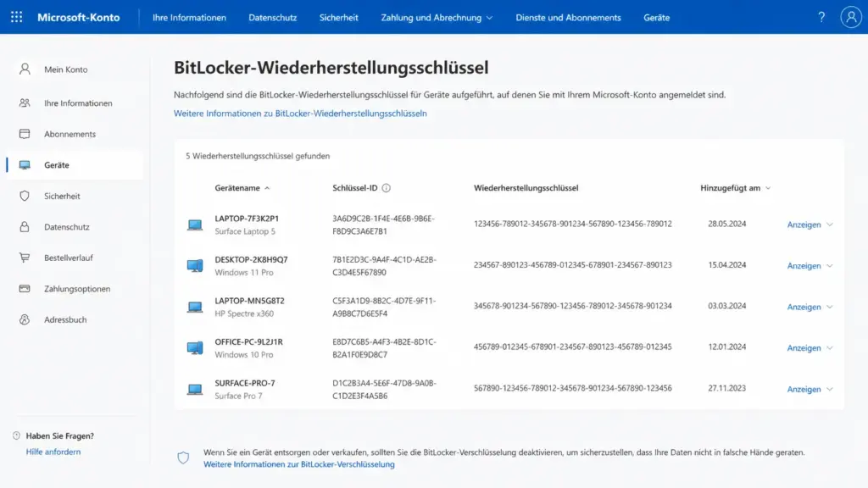Image resolution: width=868 pixels, height=488 pixels.
Task: Open Datenschutz in top navigation
Action: 272,17
